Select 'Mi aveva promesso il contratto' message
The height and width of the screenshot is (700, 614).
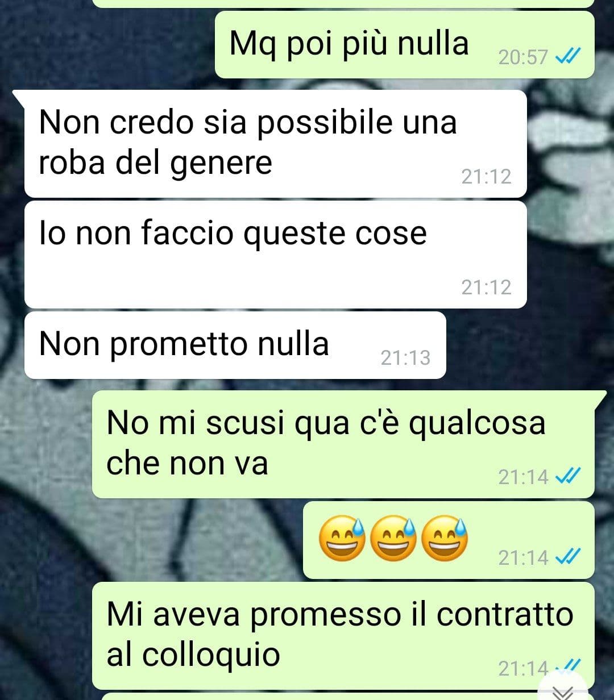(343, 635)
